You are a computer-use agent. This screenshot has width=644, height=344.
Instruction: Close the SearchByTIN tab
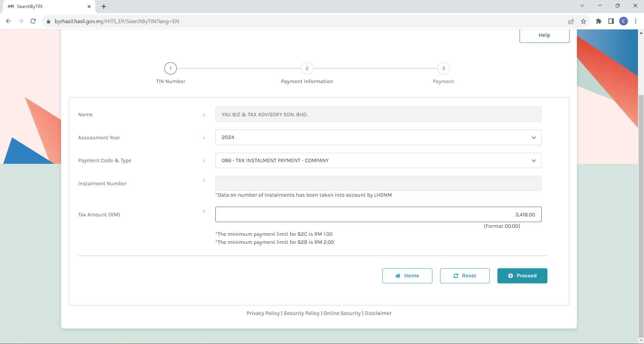point(89,6)
